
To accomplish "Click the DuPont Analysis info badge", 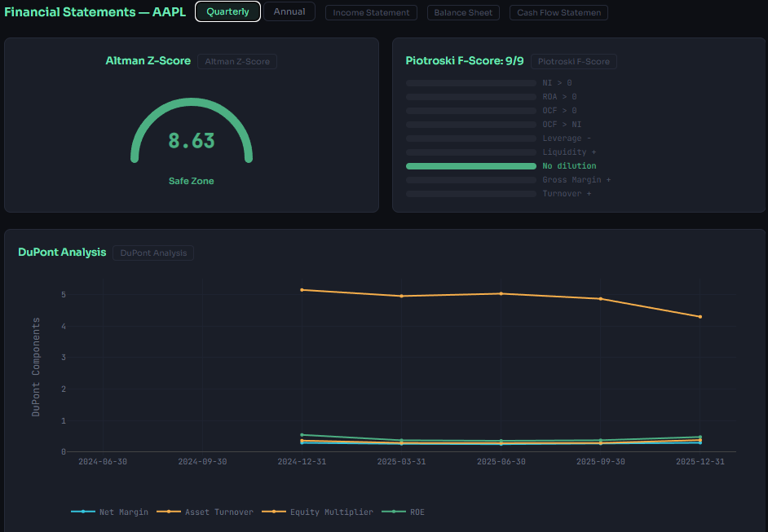I will pos(153,253).
